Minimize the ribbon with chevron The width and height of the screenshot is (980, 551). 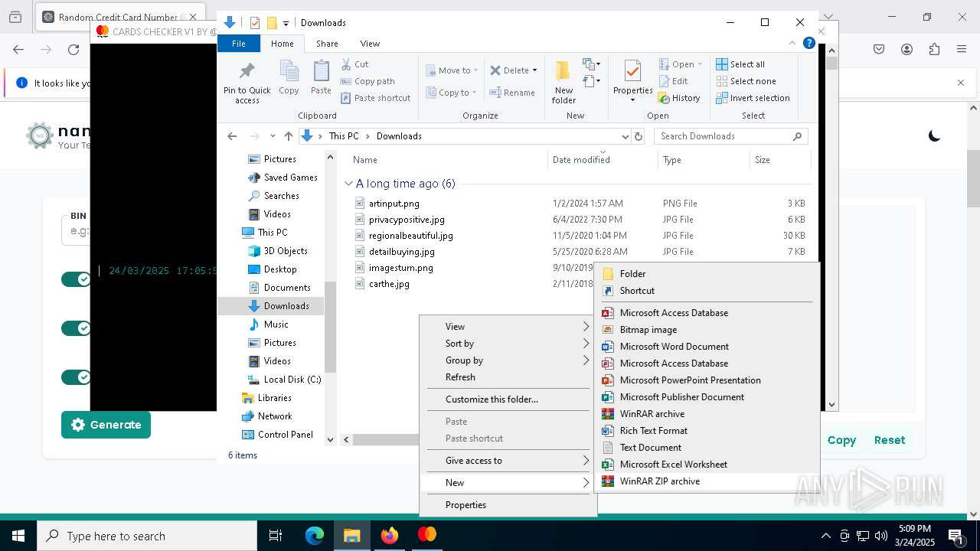pos(793,44)
